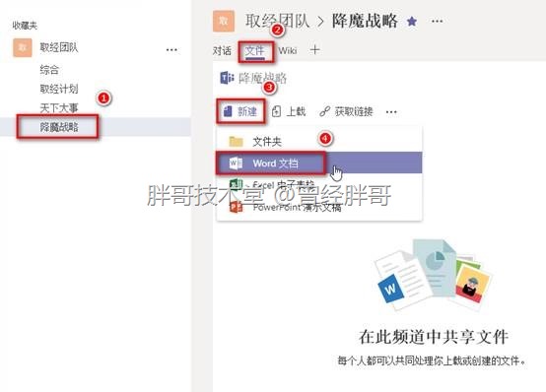The image size is (546, 392).
Task: Click the plus icon to add tab
Action: [x=314, y=50]
